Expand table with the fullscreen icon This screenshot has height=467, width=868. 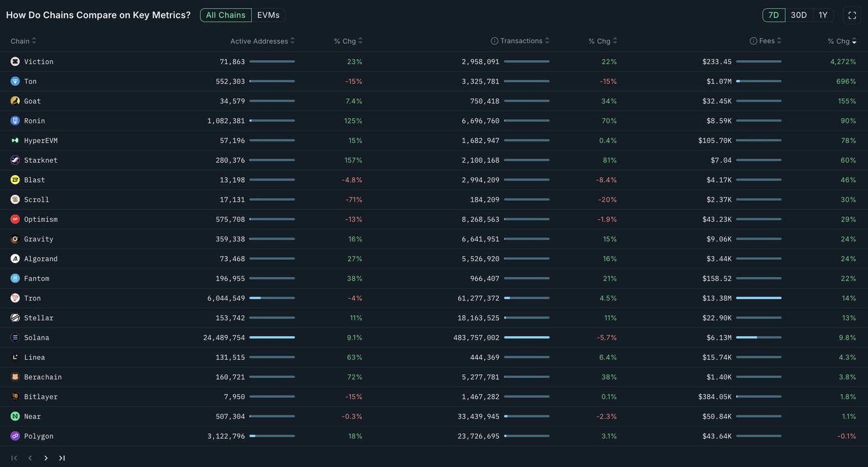[852, 15]
